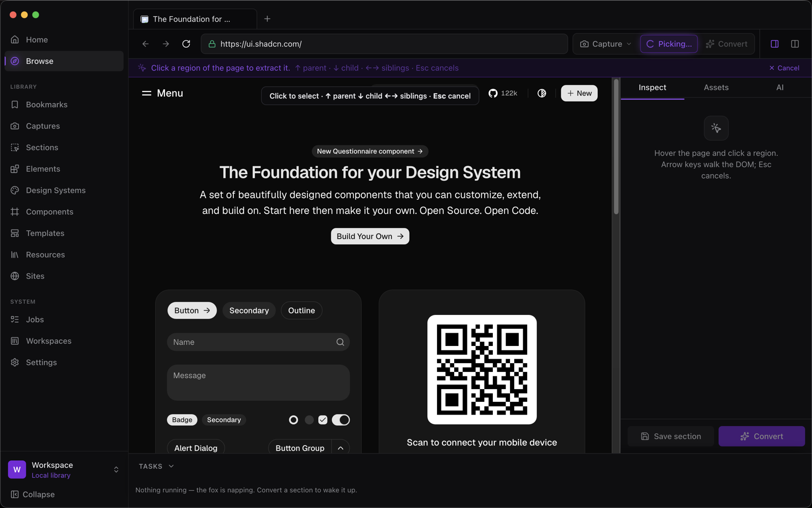This screenshot has width=812, height=508.
Task: Click the Button Group label button
Action: click(300, 448)
